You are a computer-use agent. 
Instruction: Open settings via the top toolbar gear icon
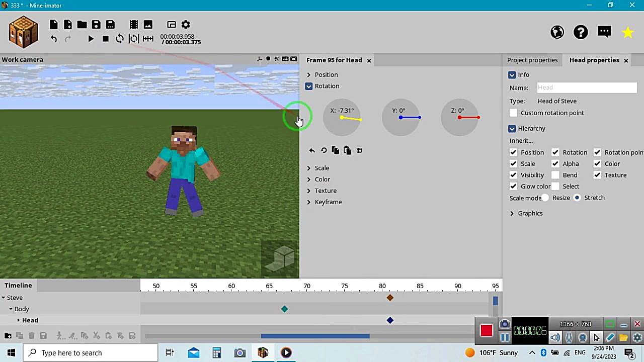186,25
